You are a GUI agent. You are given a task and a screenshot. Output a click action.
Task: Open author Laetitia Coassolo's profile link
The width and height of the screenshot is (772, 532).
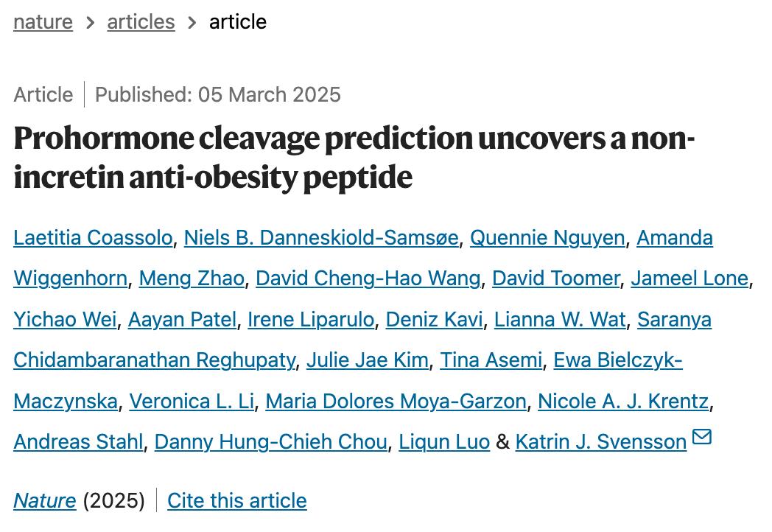[x=93, y=238]
